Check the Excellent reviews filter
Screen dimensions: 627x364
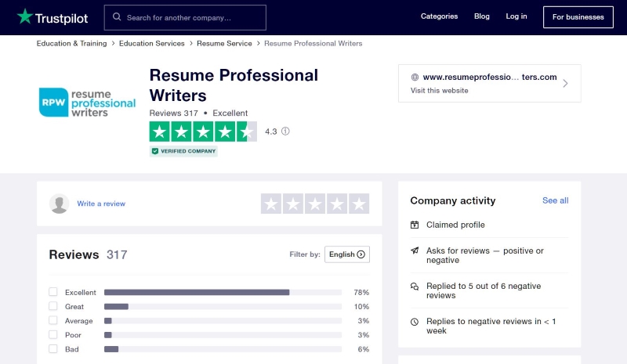[x=53, y=292]
